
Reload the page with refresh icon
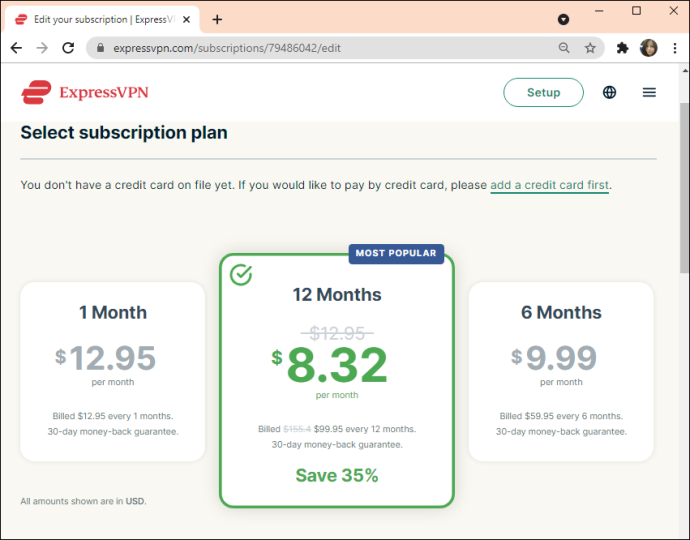point(68,48)
